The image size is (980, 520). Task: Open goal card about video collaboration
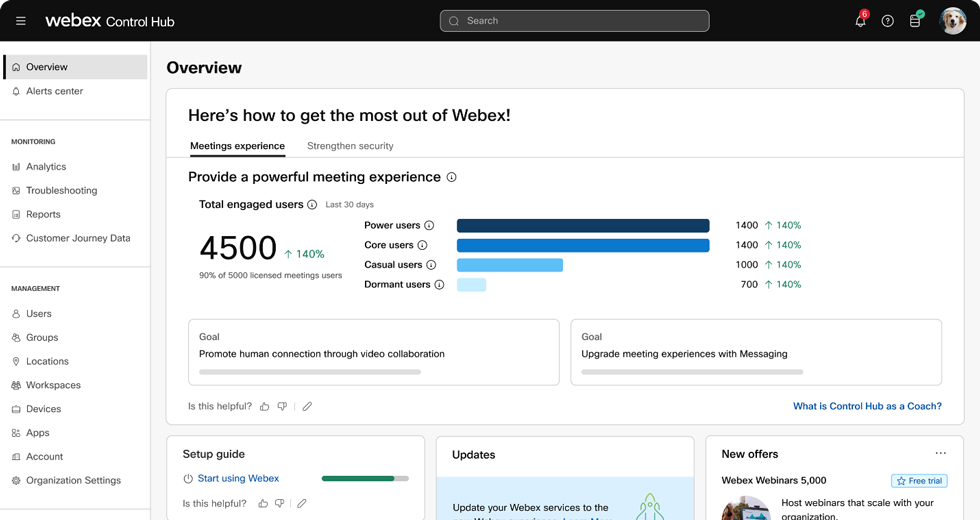click(x=374, y=352)
